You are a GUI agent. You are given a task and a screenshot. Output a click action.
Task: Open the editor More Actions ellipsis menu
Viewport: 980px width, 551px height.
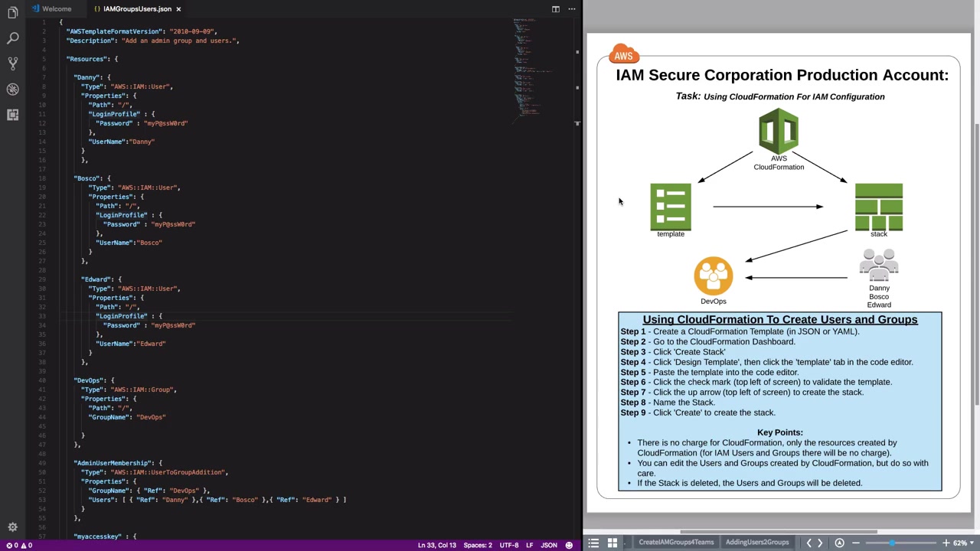[571, 9]
